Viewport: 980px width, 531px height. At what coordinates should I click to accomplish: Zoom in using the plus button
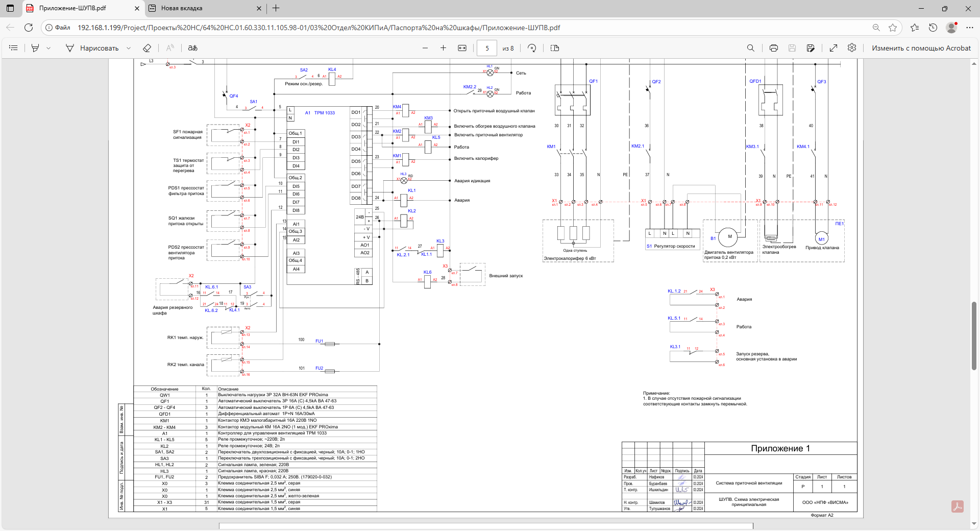click(443, 48)
